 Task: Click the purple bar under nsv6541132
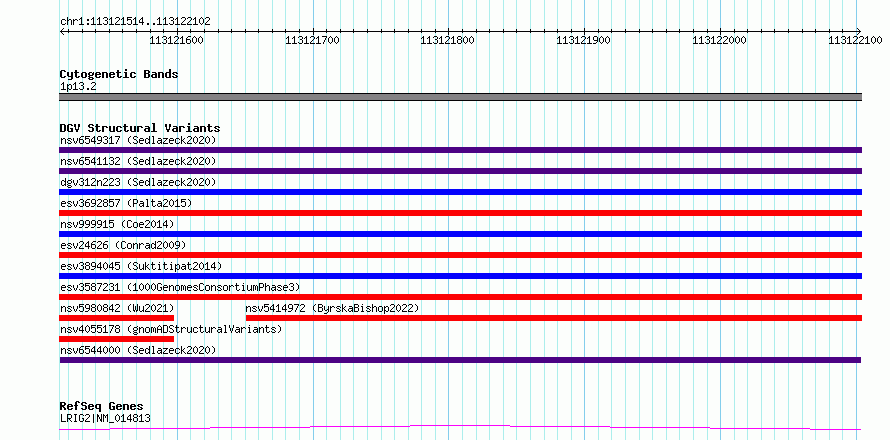click(461, 171)
